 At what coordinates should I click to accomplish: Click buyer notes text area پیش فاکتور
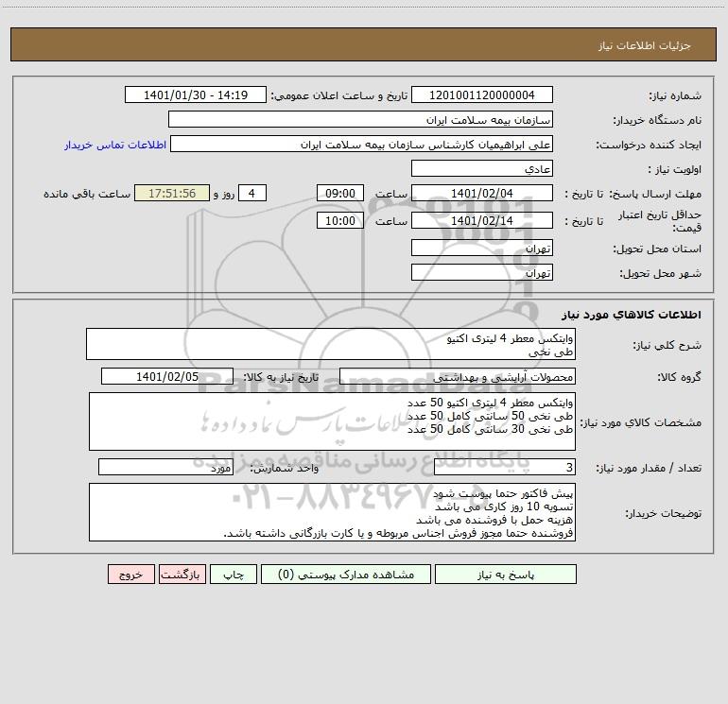pos(332,512)
